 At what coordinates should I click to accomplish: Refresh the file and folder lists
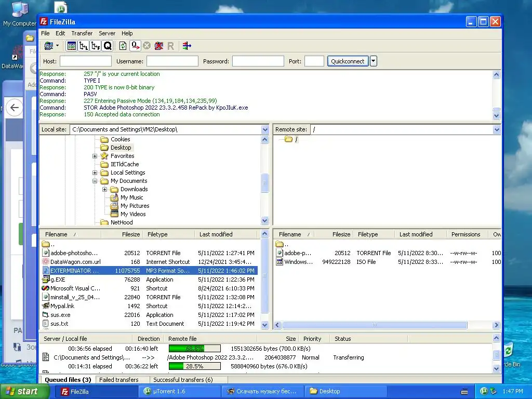click(123, 46)
